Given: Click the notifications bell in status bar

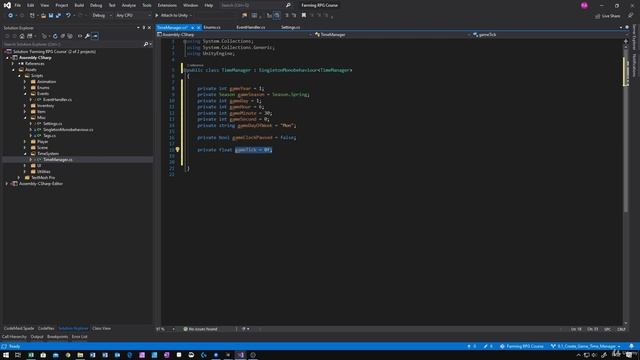Looking at the screenshot, I should click(631, 346).
